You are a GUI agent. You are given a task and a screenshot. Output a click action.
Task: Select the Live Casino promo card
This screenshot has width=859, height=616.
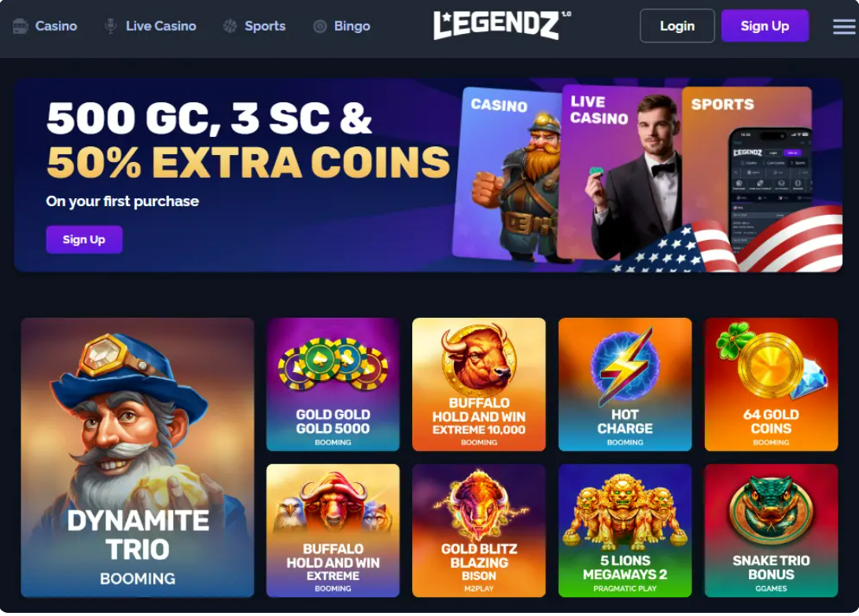(620, 172)
